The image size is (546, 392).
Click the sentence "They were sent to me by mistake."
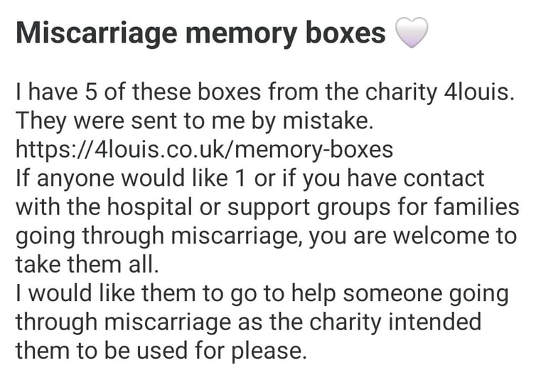point(194,121)
